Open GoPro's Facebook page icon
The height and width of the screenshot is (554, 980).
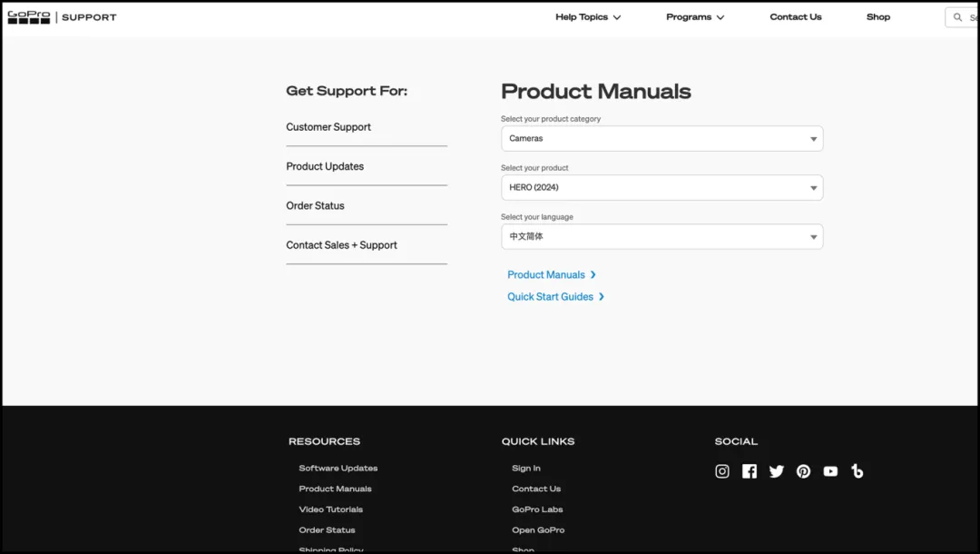(750, 471)
